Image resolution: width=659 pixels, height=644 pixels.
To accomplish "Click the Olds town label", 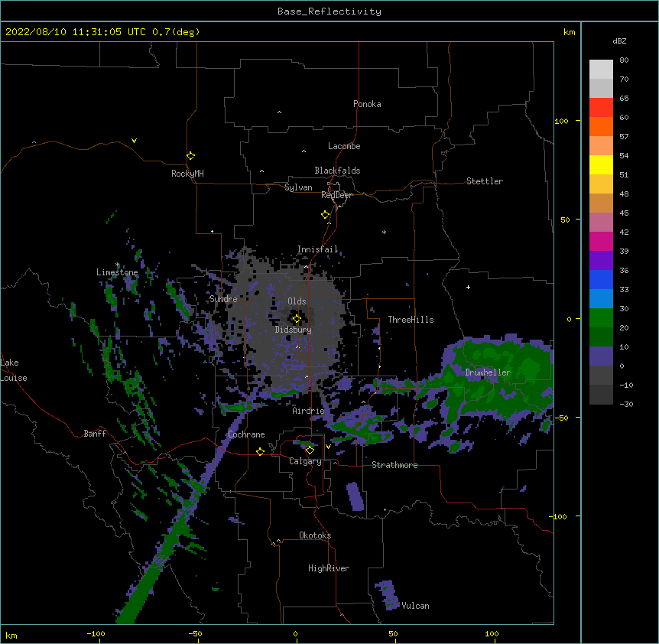I will click(297, 301).
